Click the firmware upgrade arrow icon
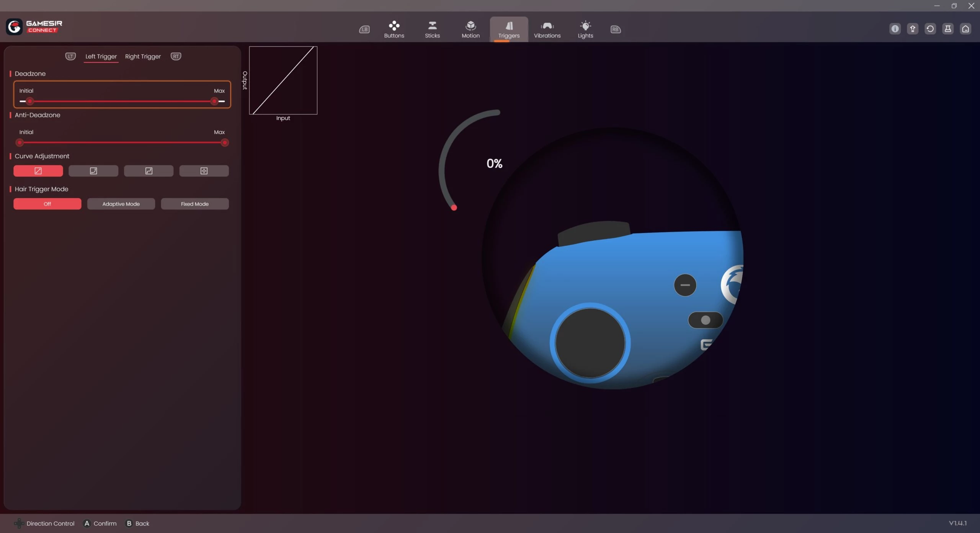 click(912, 29)
